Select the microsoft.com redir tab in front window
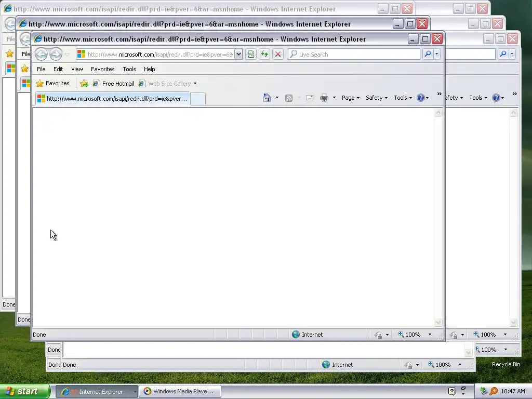This screenshot has height=399, width=532. point(113,99)
